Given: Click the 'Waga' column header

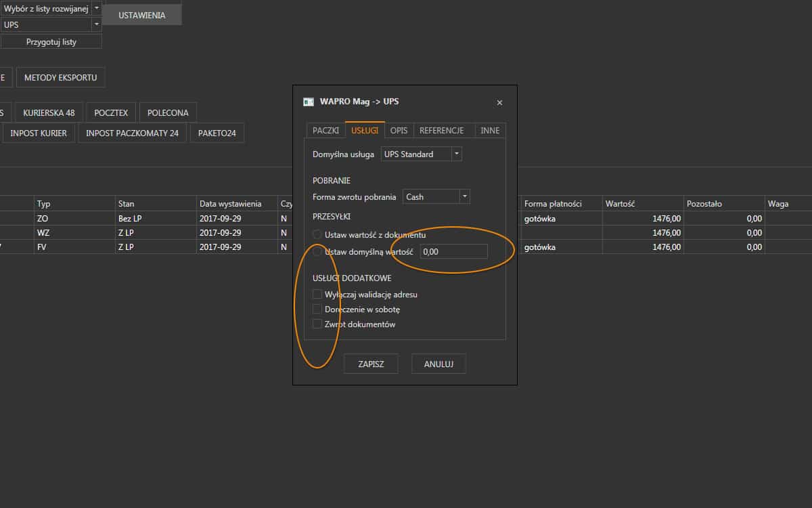Looking at the screenshot, I should [788, 204].
